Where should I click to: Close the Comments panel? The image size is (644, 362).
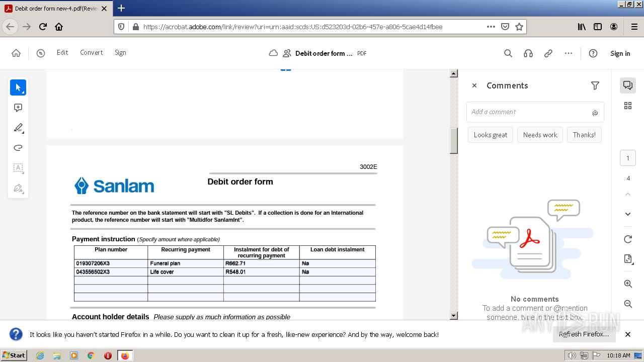[474, 85]
